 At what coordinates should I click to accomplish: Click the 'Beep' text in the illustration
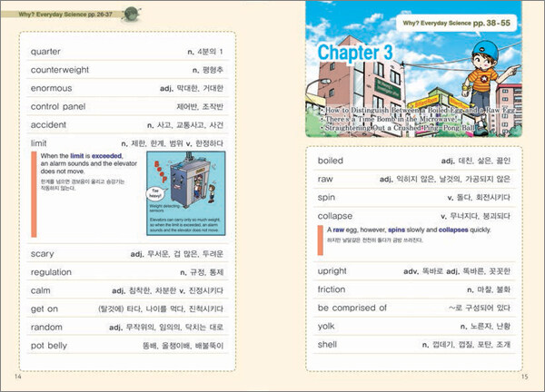click(x=161, y=171)
